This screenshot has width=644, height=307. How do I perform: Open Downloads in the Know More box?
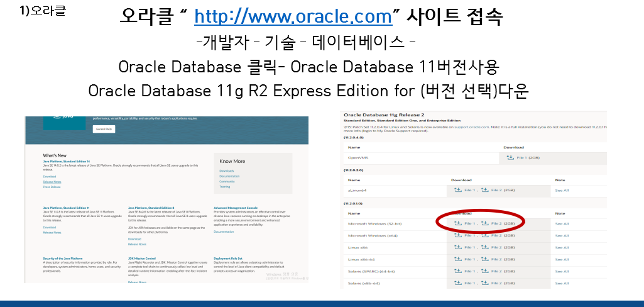click(x=227, y=170)
